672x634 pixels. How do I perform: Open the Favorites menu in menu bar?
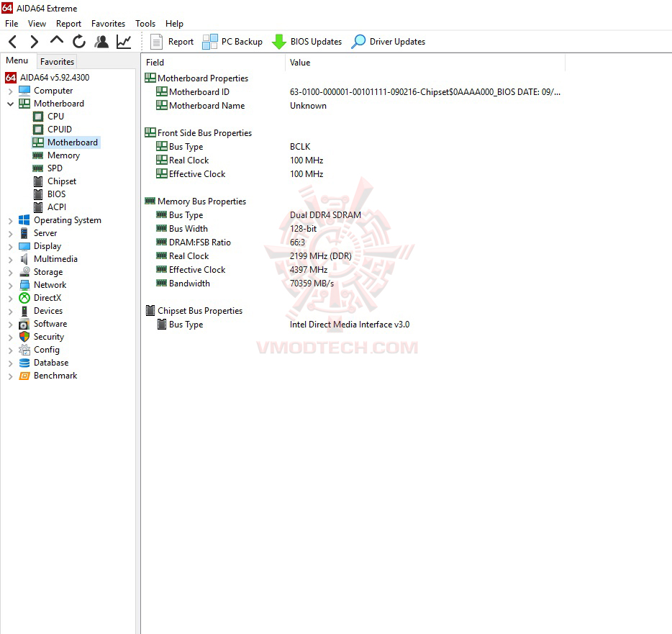[108, 24]
